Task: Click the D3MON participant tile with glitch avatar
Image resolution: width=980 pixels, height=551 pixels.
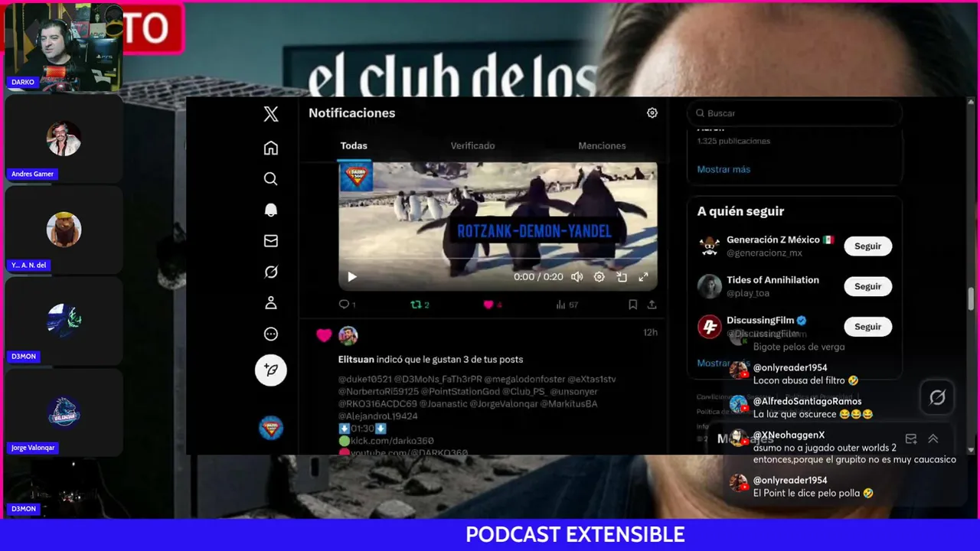Action: click(x=64, y=321)
